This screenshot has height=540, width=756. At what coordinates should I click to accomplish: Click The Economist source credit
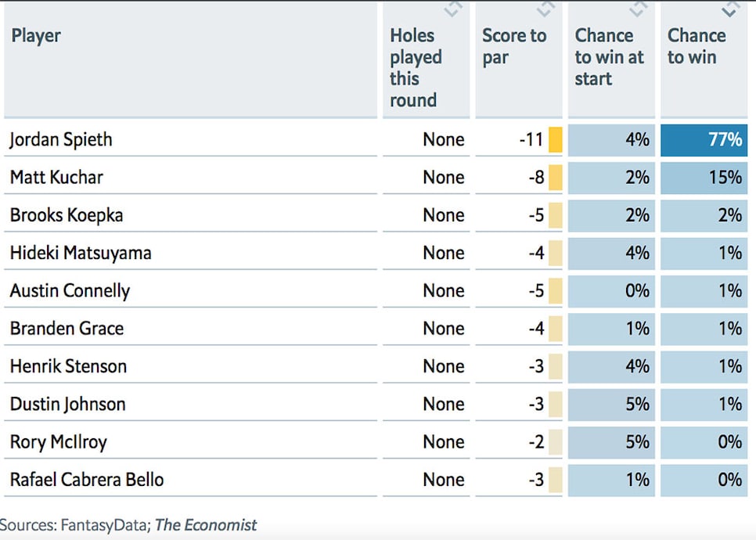(206, 524)
